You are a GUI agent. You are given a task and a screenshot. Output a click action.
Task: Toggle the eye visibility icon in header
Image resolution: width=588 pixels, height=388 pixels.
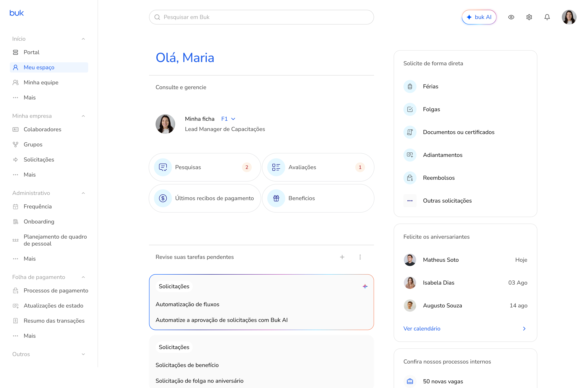point(511,17)
